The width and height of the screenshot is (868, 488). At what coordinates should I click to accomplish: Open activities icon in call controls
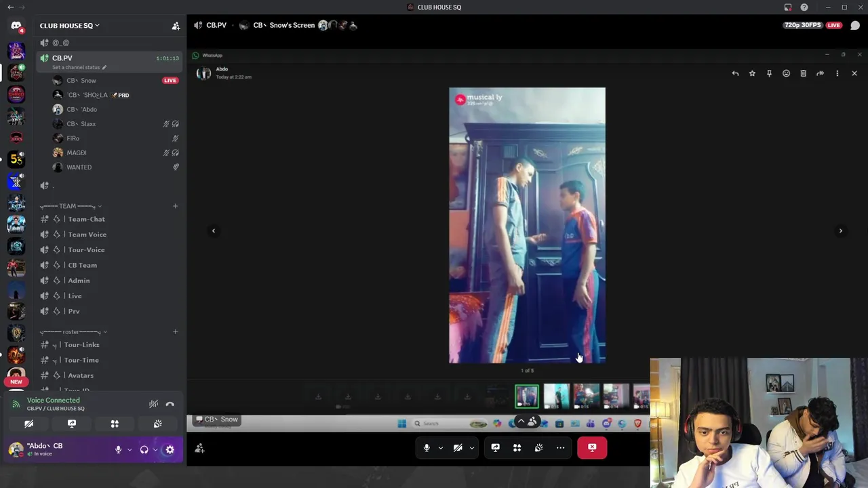point(517,448)
